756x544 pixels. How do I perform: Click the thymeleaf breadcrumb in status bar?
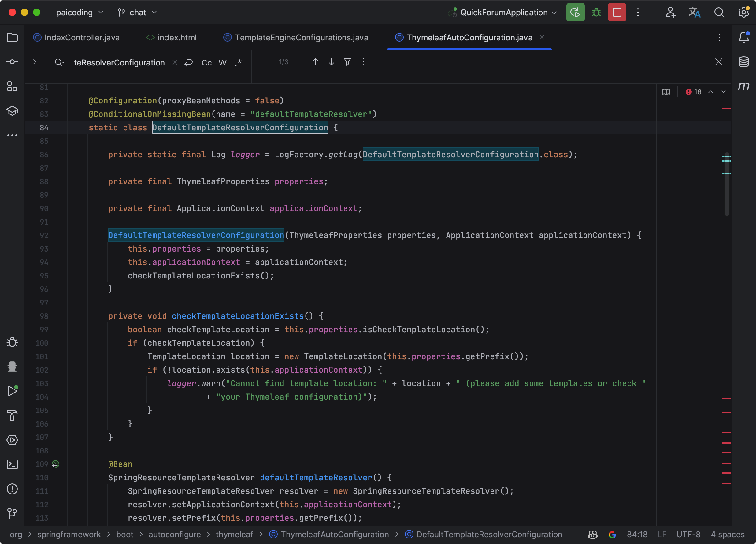point(234,534)
